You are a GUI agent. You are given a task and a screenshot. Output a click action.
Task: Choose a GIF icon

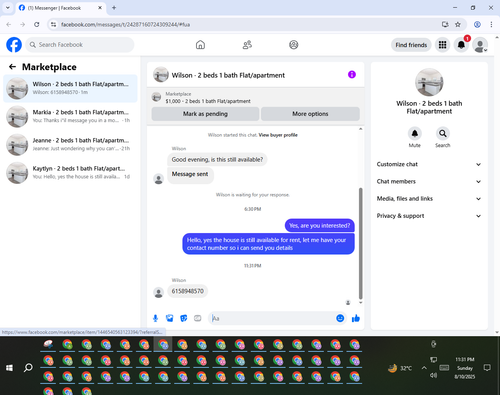pos(198,318)
